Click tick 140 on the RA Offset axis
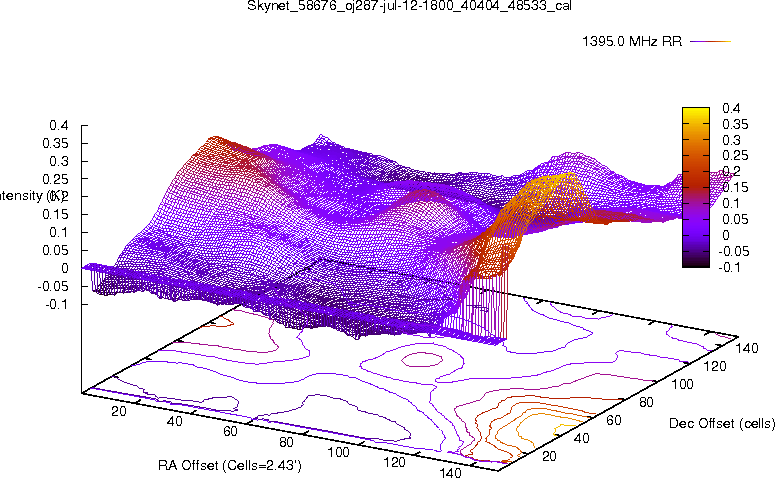The height and width of the screenshot is (478, 775). [450, 472]
